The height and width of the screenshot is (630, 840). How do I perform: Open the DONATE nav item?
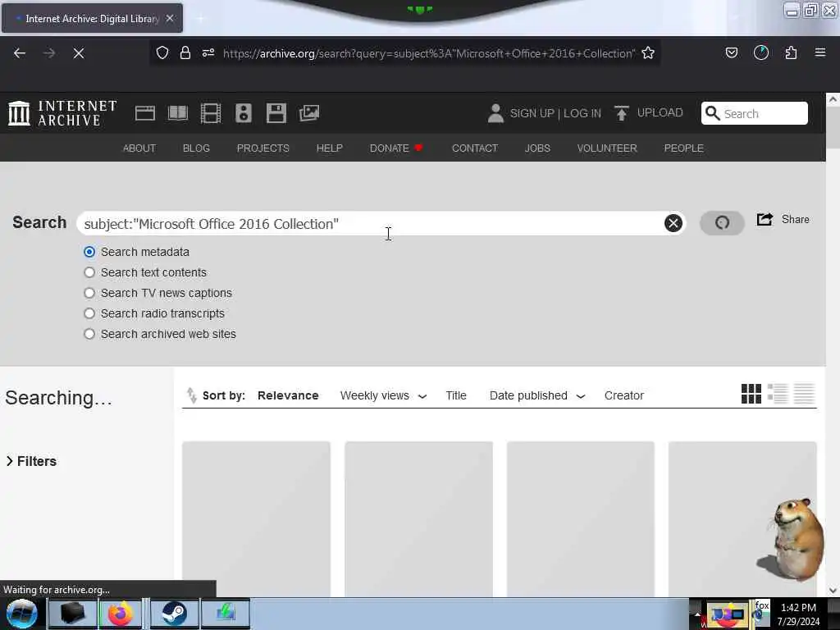click(x=396, y=148)
